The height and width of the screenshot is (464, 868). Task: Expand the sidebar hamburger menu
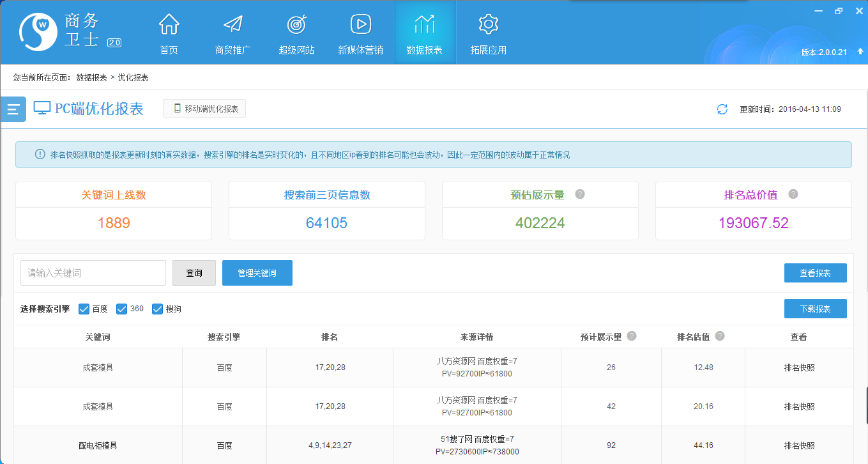coord(13,109)
